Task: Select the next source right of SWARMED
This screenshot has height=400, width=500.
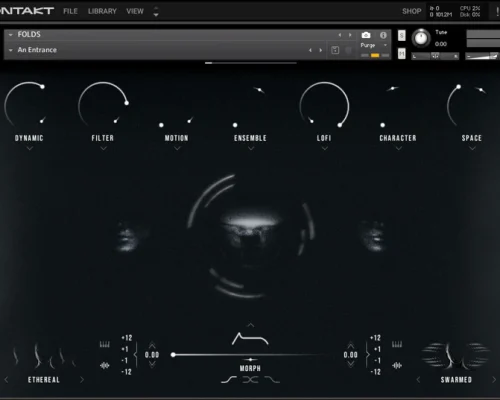Action: point(494,380)
